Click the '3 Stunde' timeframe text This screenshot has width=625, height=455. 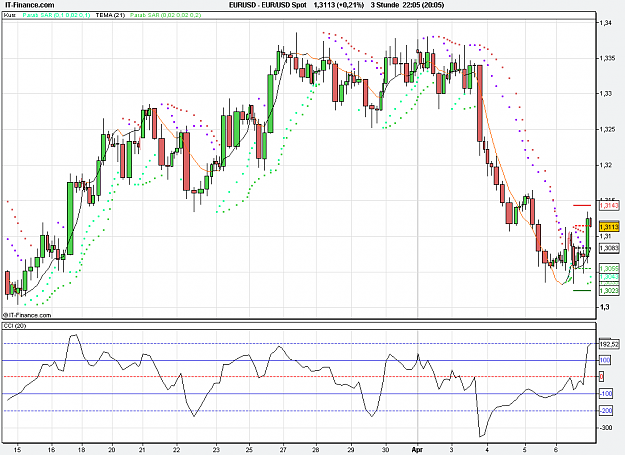click(385, 5)
